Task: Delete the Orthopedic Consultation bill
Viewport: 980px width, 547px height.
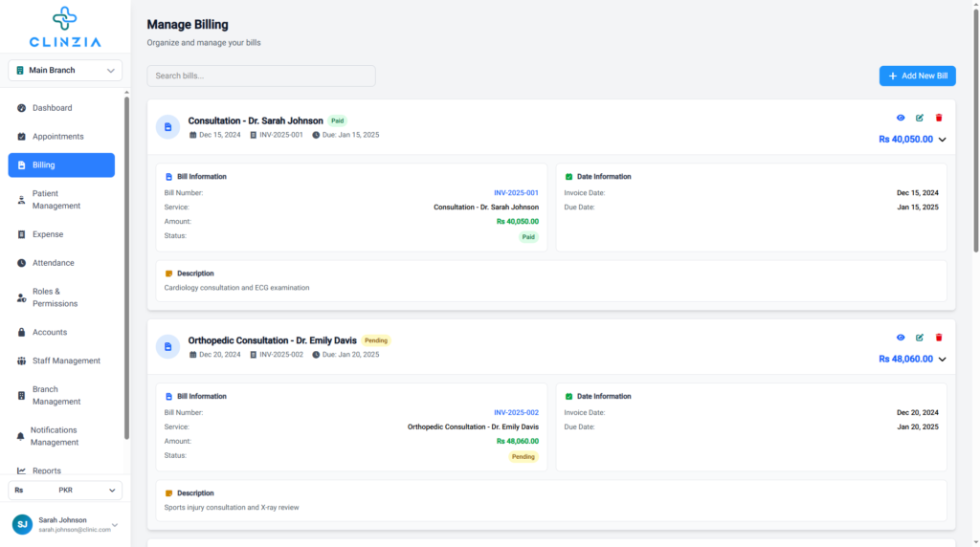Action: [x=939, y=338]
